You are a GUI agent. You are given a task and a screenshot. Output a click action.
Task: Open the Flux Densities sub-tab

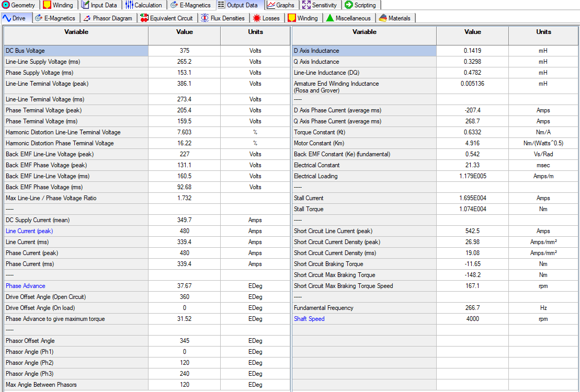[x=223, y=18]
